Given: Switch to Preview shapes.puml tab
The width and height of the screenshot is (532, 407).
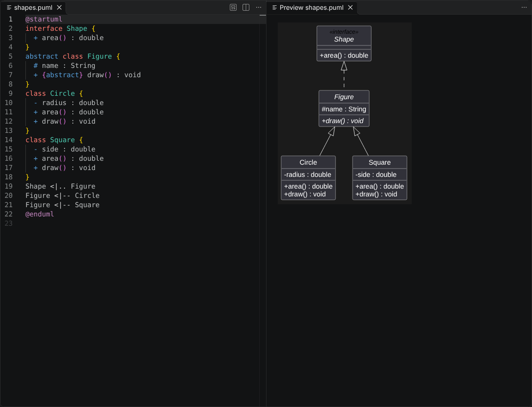Looking at the screenshot, I should [x=311, y=7].
